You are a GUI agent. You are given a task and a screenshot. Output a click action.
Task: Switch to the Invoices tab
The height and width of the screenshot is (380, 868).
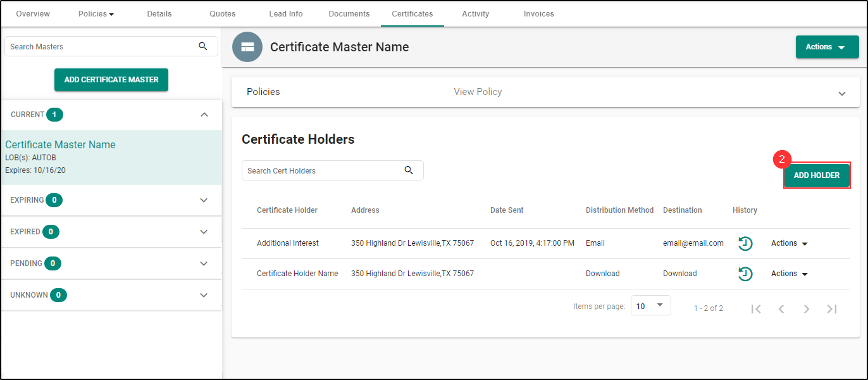click(539, 13)
